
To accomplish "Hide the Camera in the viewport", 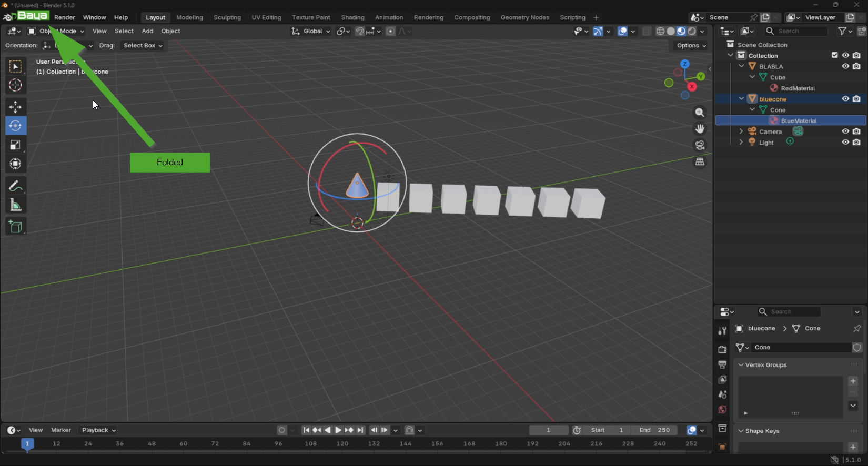I will pyautogui.click(x=845, y=131).
